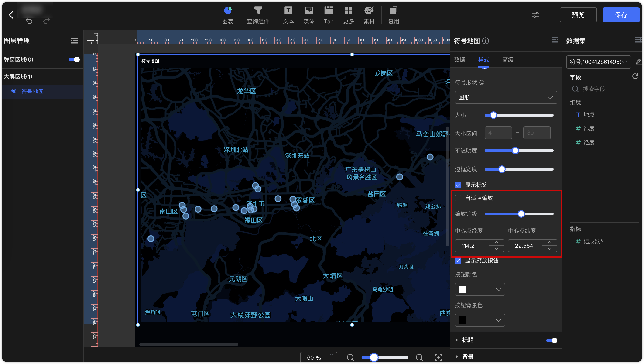The height and width of the screenshot is (364, 644).
Task: Toggle the 弹窗区域 switch off
Action: click(x=74, y=59)
